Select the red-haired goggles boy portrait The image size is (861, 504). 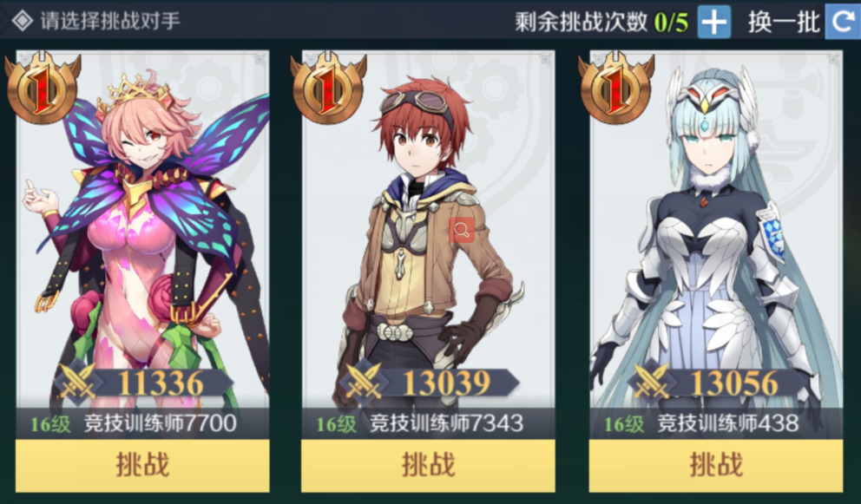428,231
